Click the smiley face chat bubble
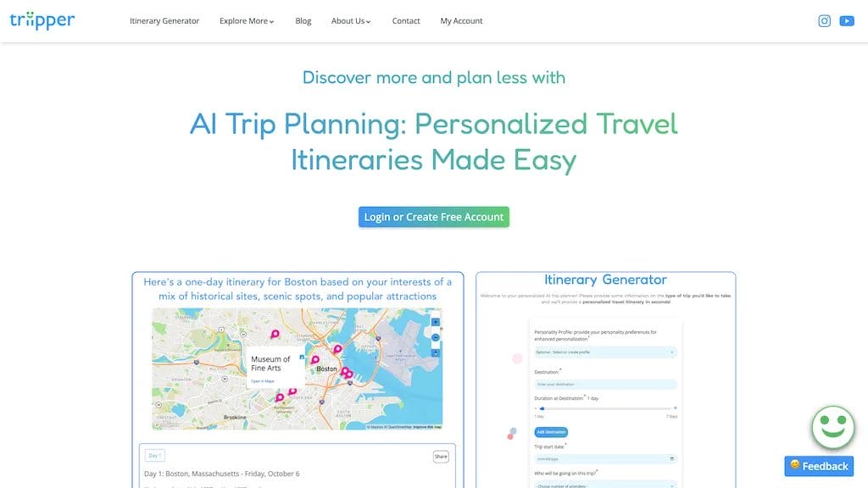This screenshot has height=488, width=868. (x=833, y=427)
